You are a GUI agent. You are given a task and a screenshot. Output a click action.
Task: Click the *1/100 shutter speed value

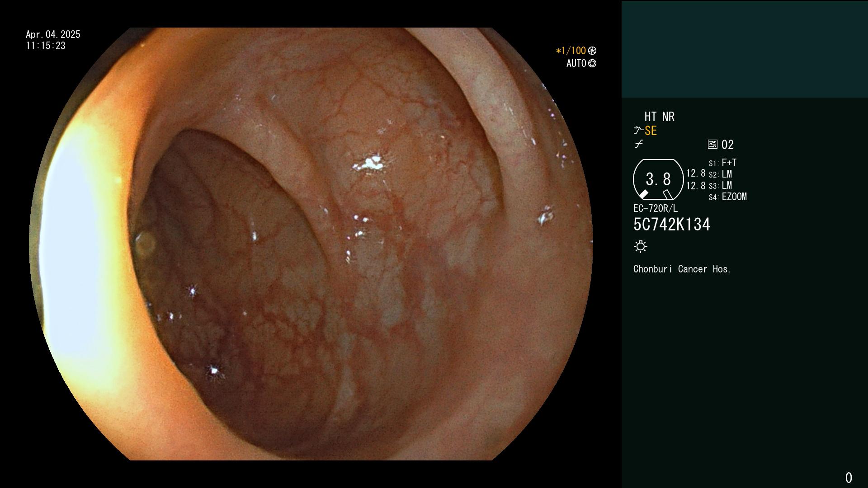pos(571,51)
